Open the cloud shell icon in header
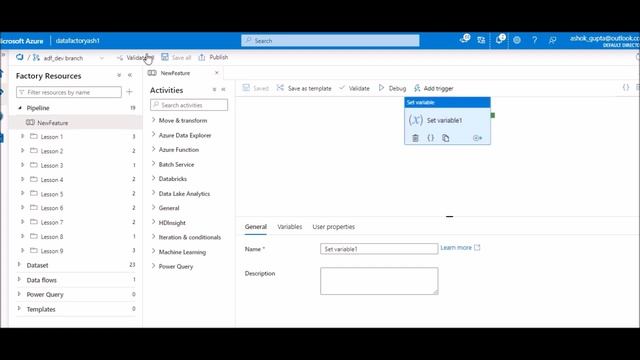Viewport: 640px width, 360px height. (464, 40)
